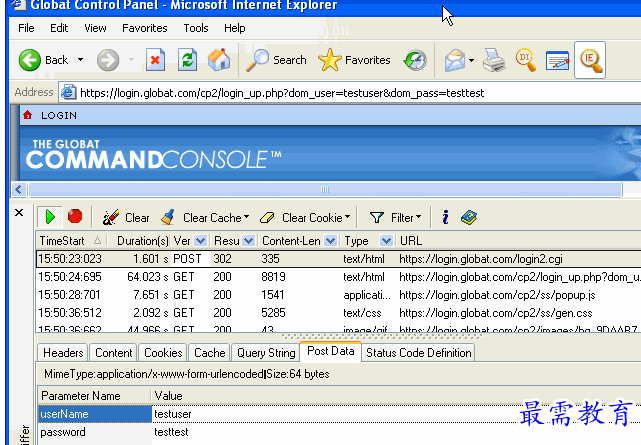Select the POST login2.cgi request row

click(x=338, y=259)
